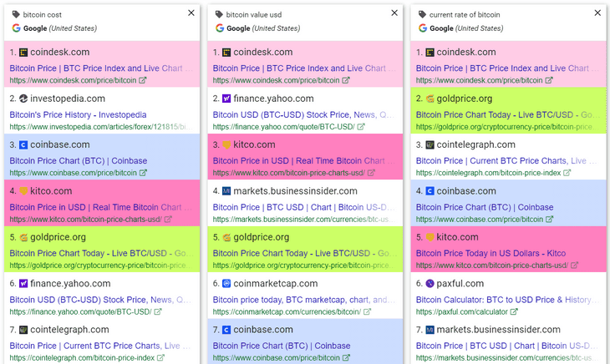Open 'Bitcoin's Price History - Investopedia' link
This screenshot has height=364, width=610.
pos(78,115)
